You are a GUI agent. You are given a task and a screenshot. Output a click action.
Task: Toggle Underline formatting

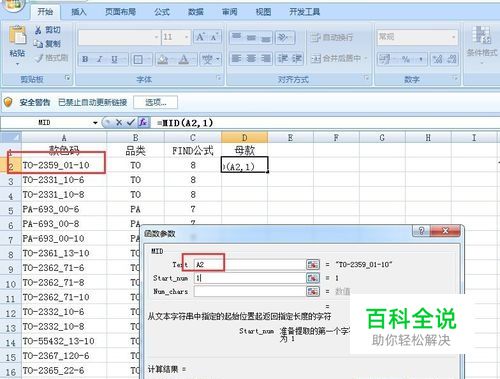[x=114, y=59]
